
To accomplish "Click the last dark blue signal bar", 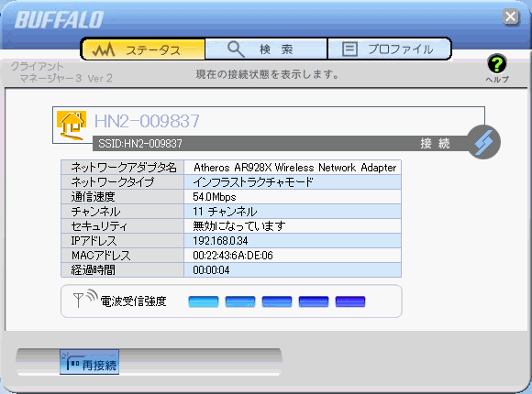I will tap(350, 301).
